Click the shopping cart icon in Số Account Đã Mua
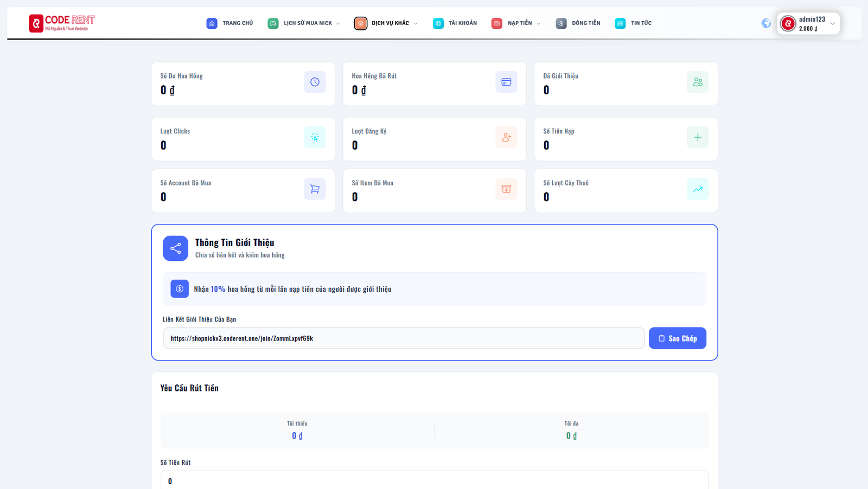This screenshot has width=868, height=489. 315,189
